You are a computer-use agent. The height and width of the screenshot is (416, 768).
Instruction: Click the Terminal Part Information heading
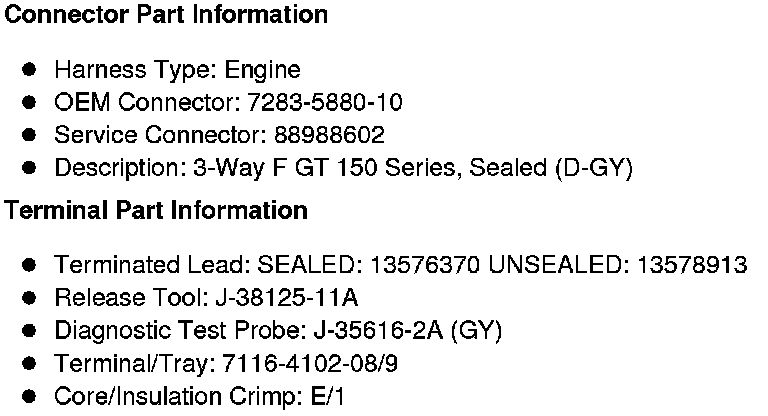click(156, 211)
